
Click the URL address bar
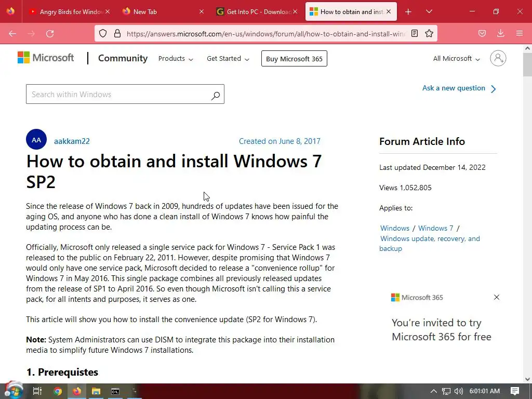265,34
